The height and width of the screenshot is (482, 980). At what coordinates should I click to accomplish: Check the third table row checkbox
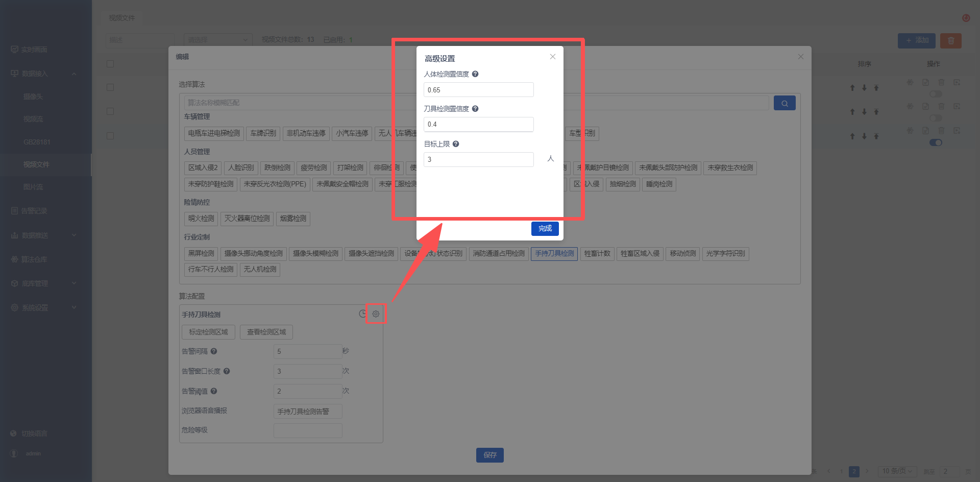point(110,136)
